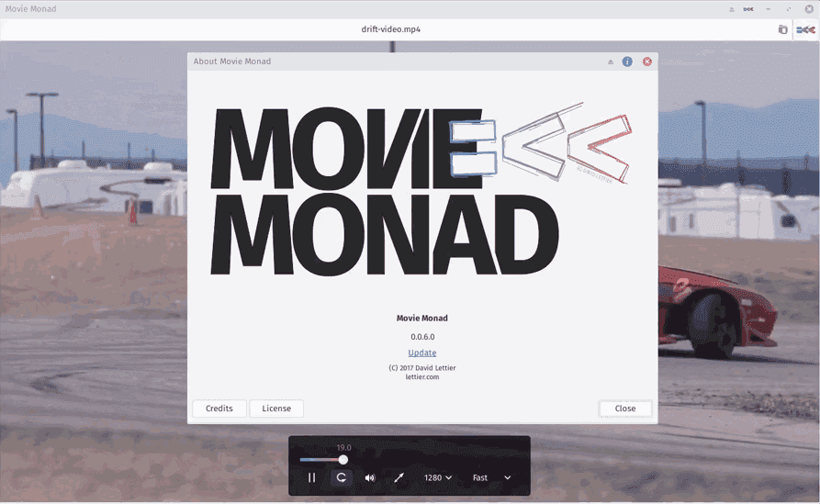
Task: Maximize the main Movie Monad window
Action: [x=789, y=9]
